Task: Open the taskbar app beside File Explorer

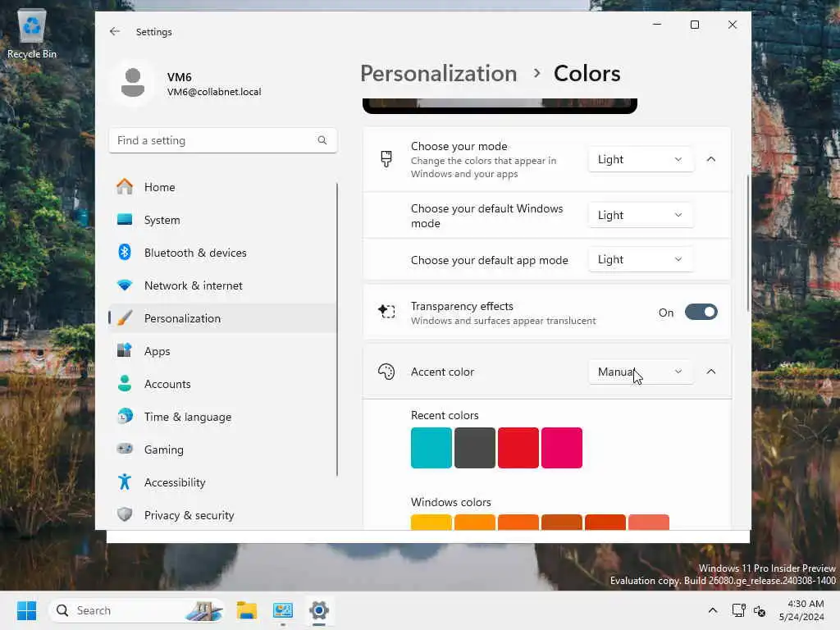Action: pyautogui.click(x=283, y=610)
